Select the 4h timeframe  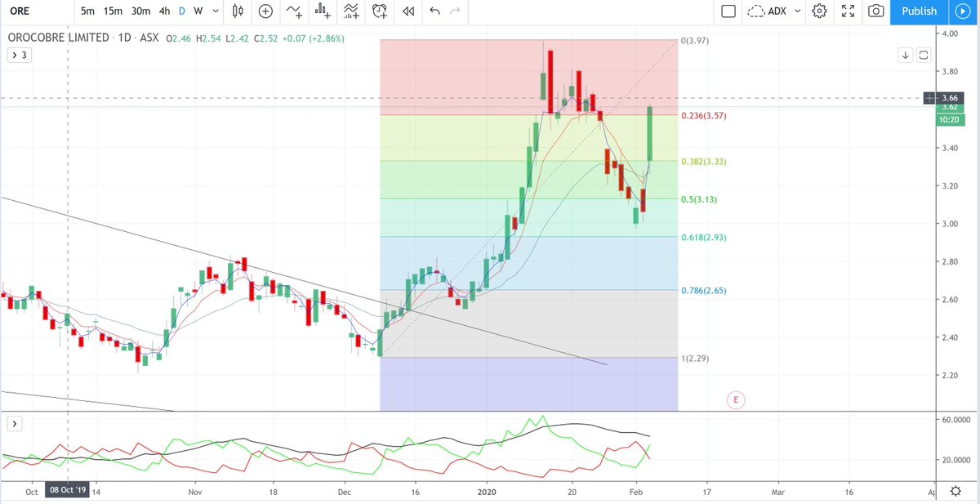tap(165, 11)
